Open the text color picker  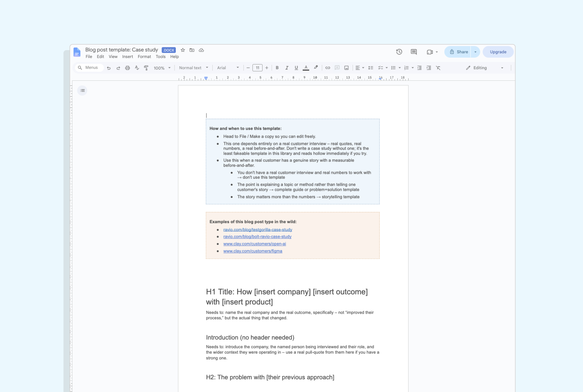pos(306,68)
